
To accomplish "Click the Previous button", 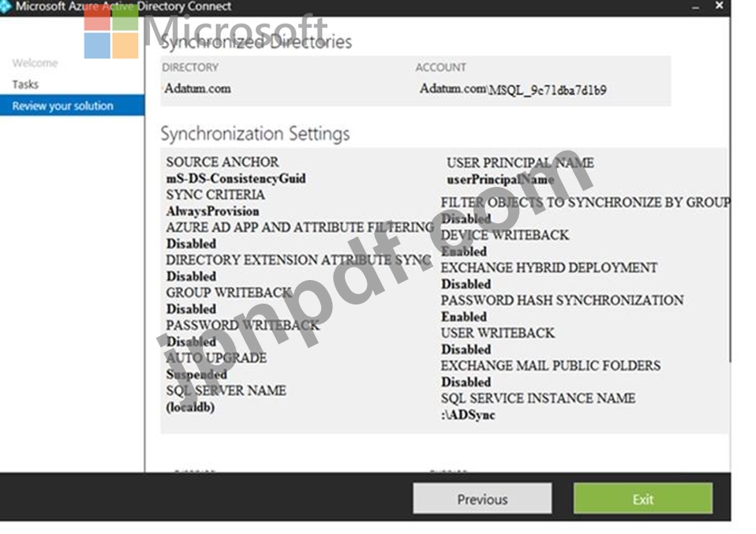I will pyautogui.click(x=482, y=499).
